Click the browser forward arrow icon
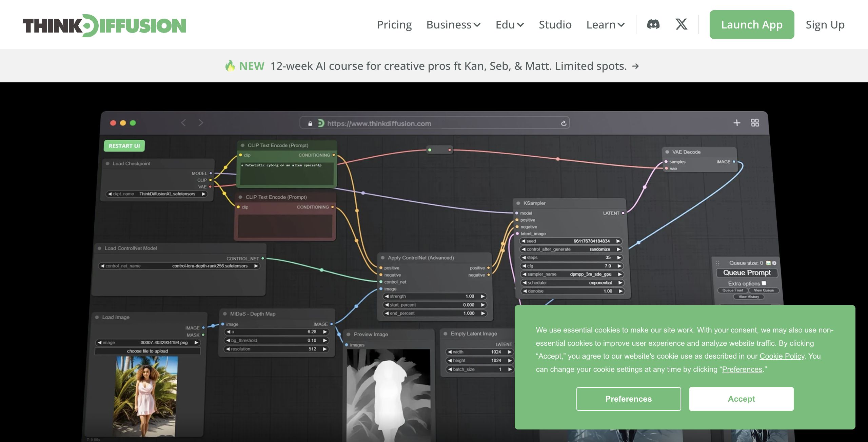Screen dimensions: 868x442 (201, 123)
